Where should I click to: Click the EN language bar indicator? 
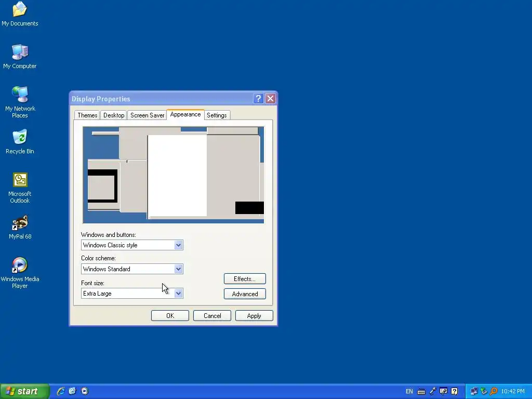(409, 391)
